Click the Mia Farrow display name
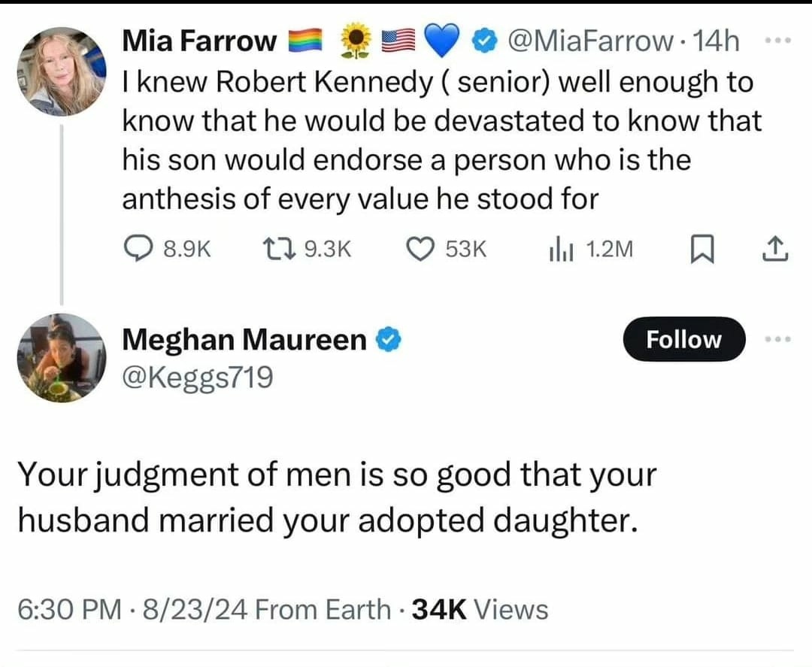812x667 pixels. click(198, 42)
